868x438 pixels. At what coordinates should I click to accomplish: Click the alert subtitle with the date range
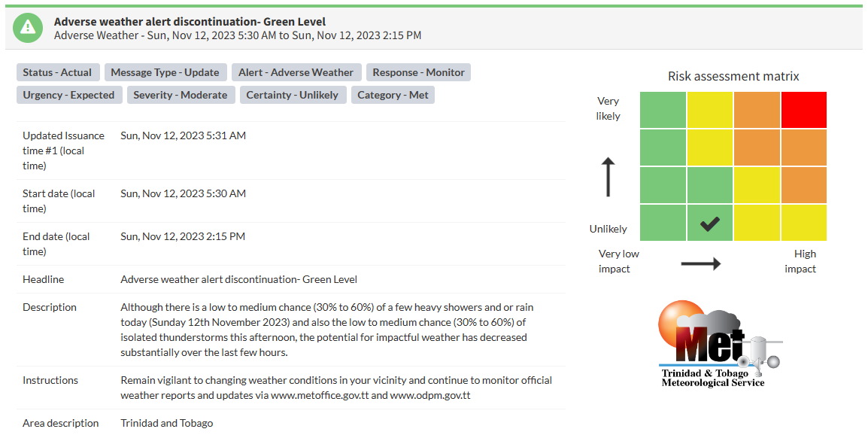tap(238, 35)
